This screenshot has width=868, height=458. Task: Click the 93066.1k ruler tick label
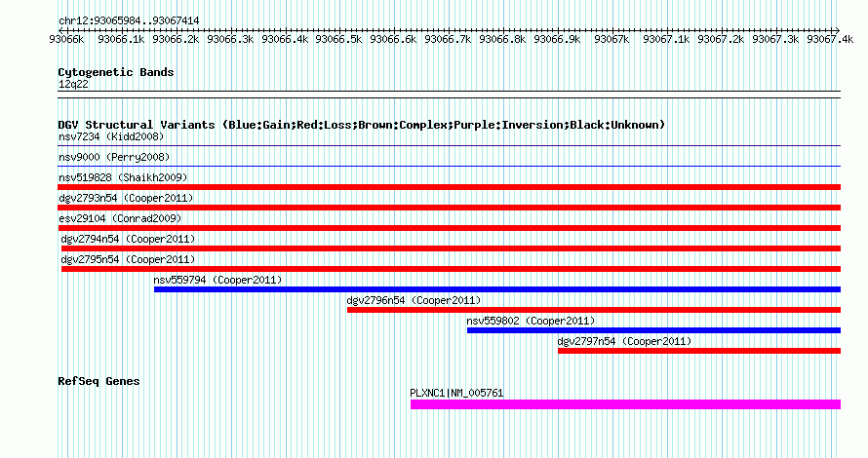(121, 39)
